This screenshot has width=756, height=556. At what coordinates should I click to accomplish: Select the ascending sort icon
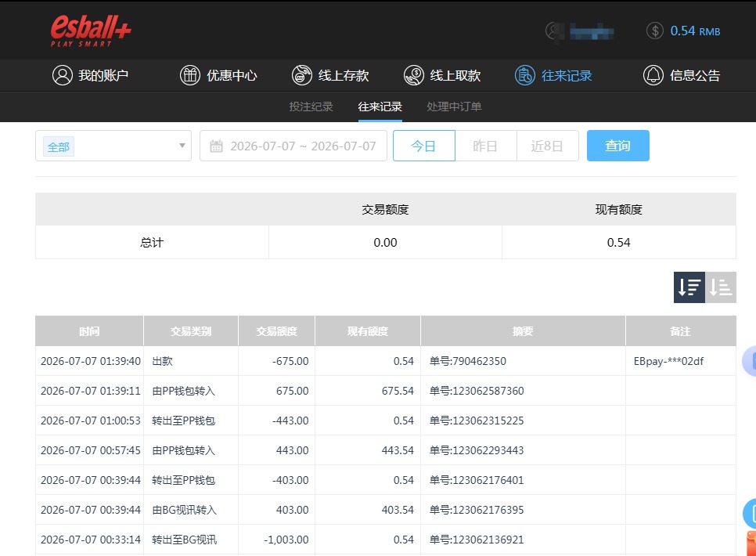(x=720, y=287)
